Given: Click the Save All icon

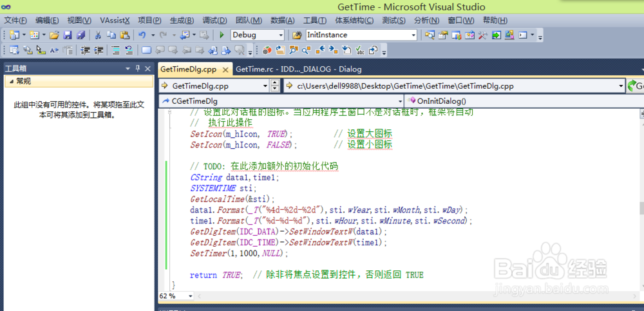Looking at the screenshot, I should tap(81, 35).
